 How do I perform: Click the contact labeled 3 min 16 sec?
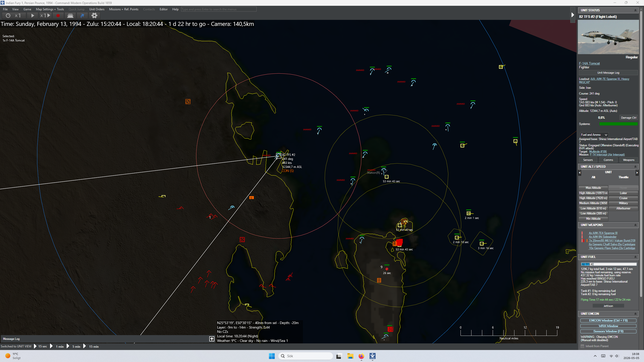pos(481,244)
